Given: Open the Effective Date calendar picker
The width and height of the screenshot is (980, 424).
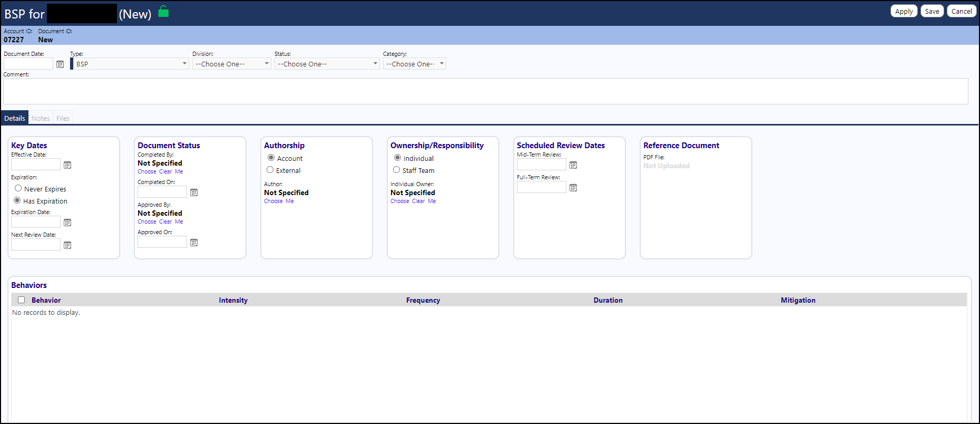Looking at the screenshot, I should coord(67,165).
